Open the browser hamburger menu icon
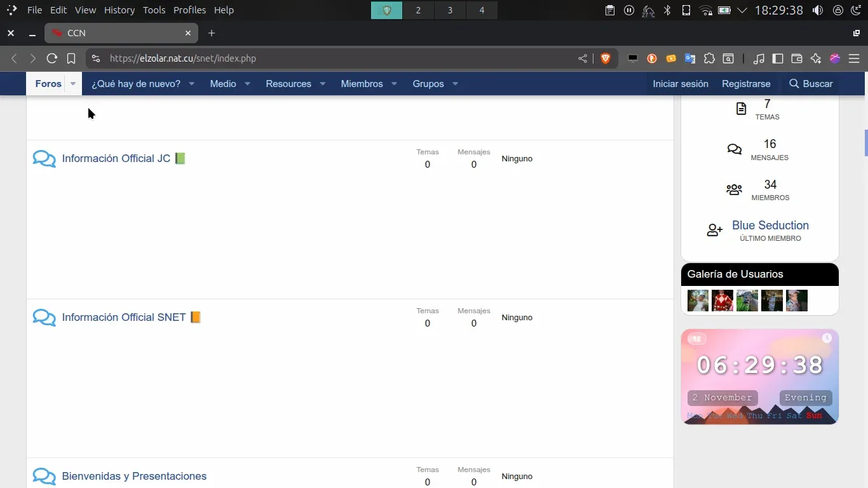Screen dimensions: 868x488 (x=854, y=58)
